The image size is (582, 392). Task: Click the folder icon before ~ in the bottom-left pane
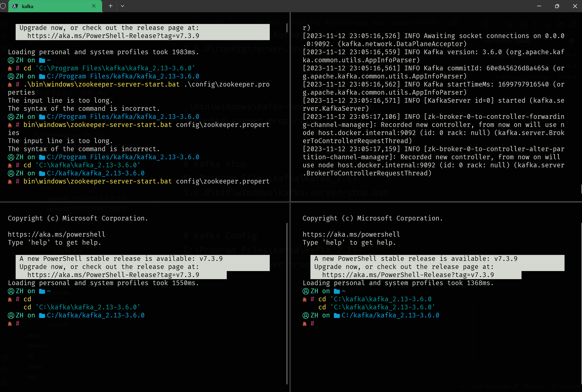click(42, 291)
